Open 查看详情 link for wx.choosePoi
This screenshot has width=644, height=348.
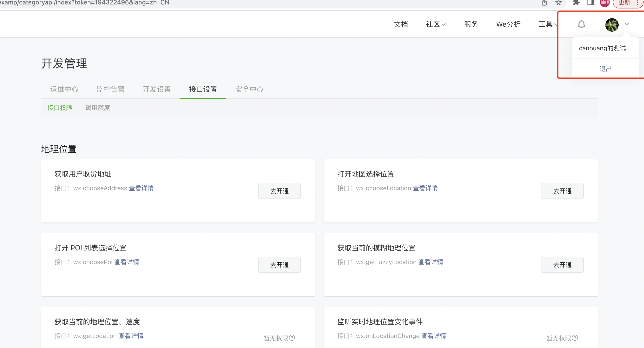point(126,262)
